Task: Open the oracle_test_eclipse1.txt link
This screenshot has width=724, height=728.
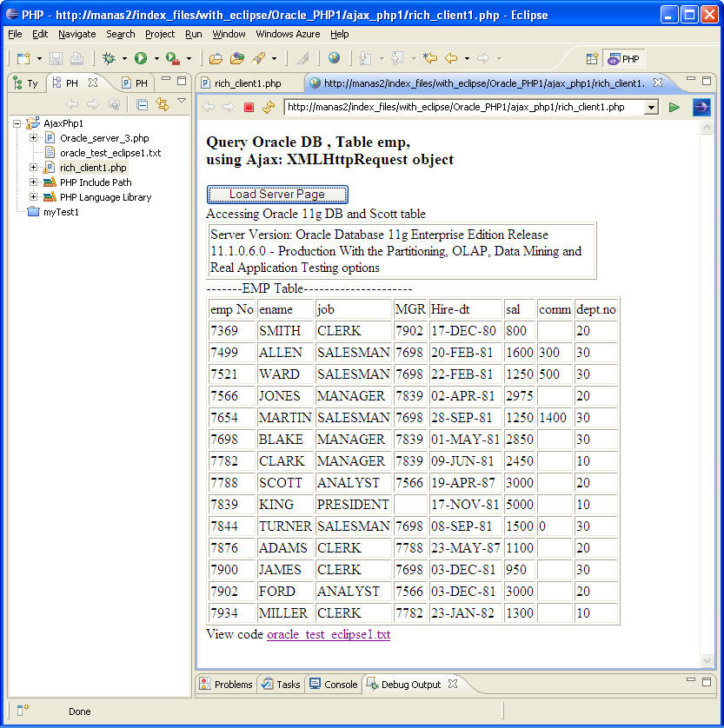Action: click(329, 634)
